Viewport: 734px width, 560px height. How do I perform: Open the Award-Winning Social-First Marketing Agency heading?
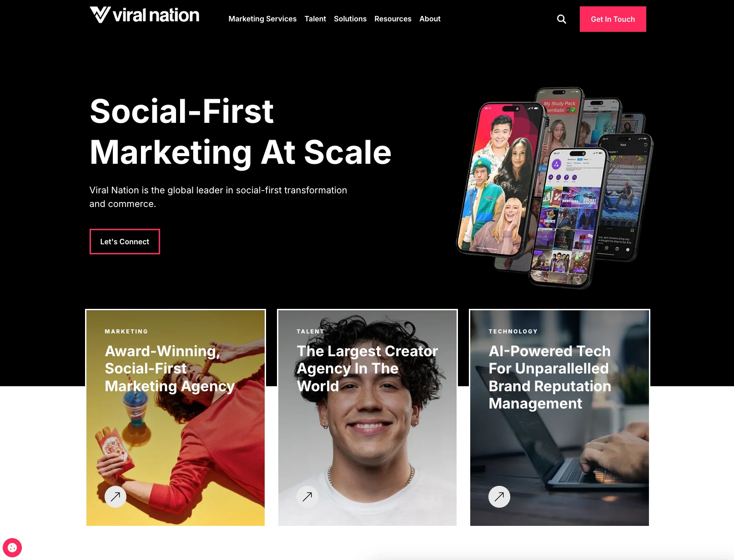click(x=169, y=368)
